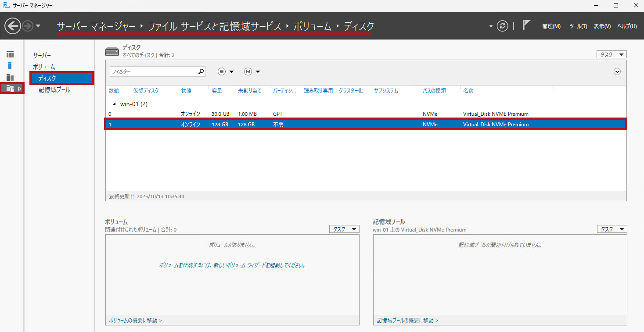Select the Local Server sidebar icon
The width and height of the screenshot is (644, 332).
pos(10,66)
